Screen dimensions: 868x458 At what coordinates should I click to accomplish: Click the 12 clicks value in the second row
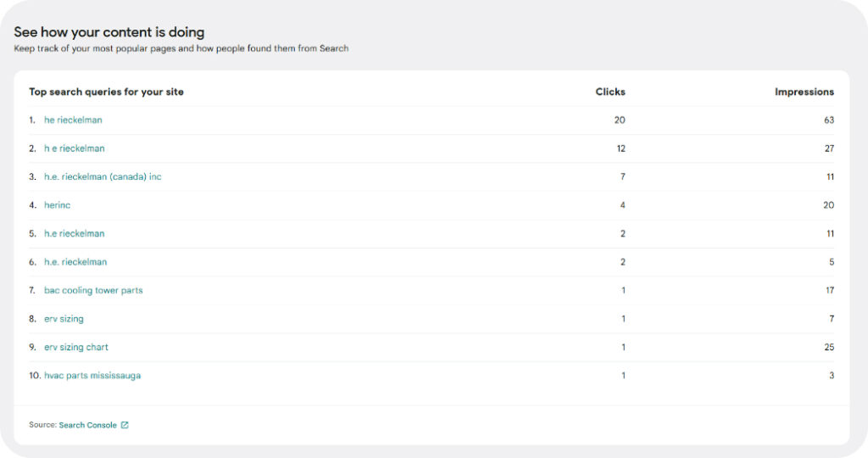620,148
